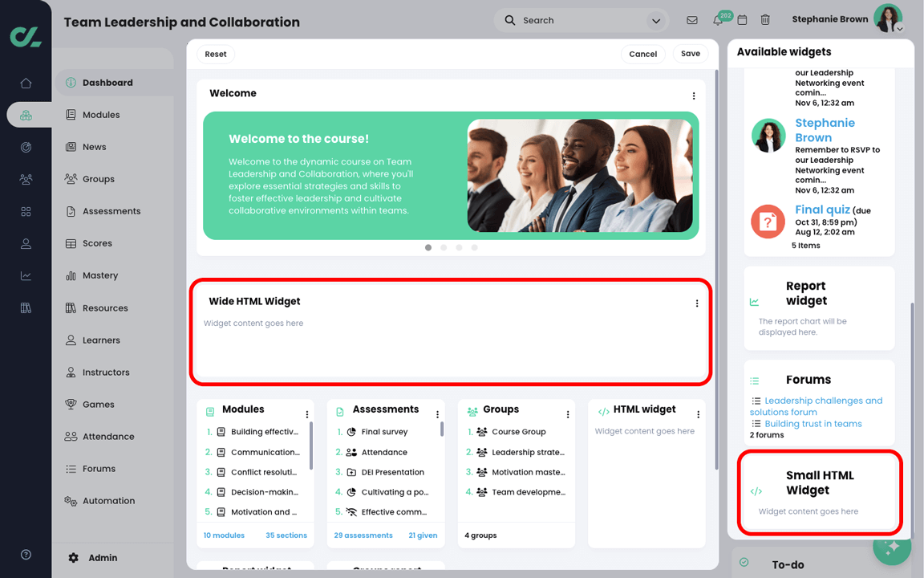
Task: Expand the search options dropdown arrow
Action: click(x=656, y=21)
